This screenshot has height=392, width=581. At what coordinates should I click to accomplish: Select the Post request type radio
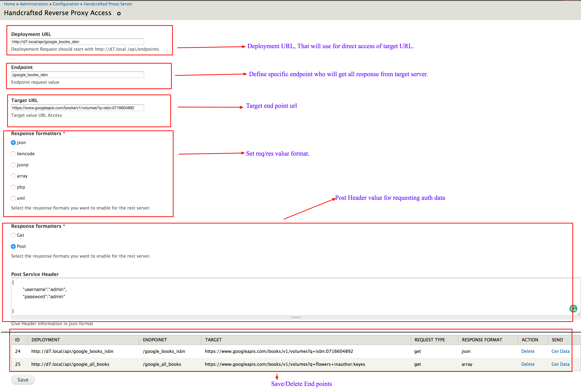pyautogui.click(x=13, y=246)
